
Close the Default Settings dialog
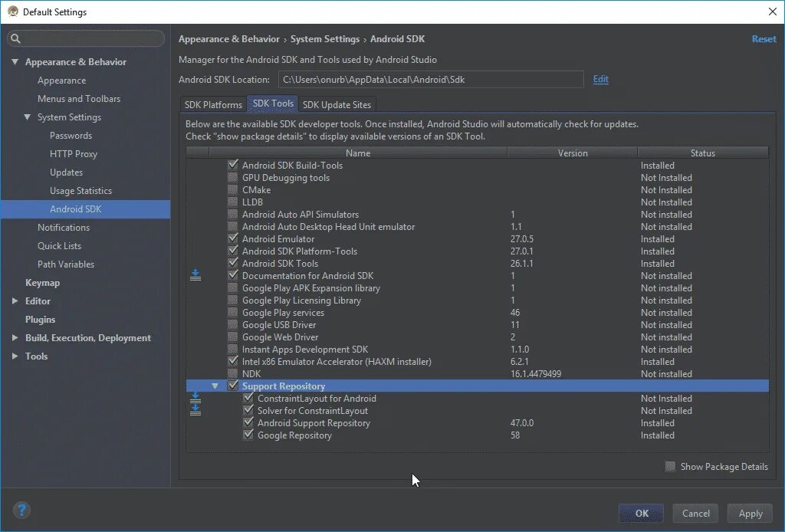773,11
